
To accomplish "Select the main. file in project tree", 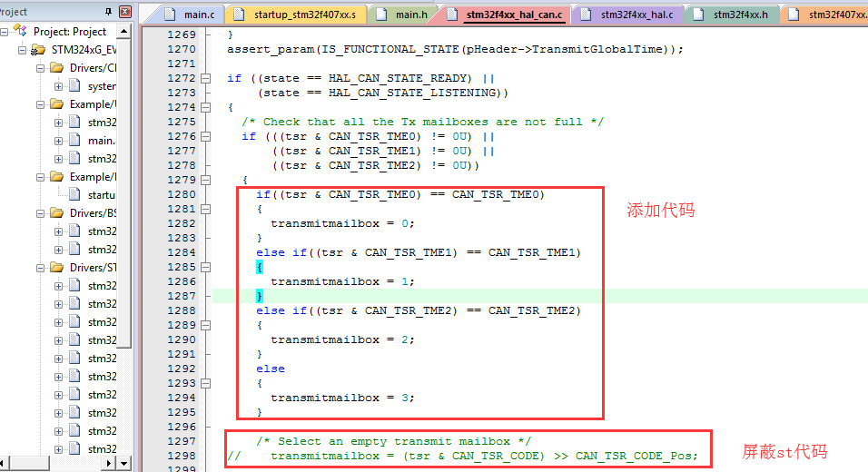I will click(102, 141).
